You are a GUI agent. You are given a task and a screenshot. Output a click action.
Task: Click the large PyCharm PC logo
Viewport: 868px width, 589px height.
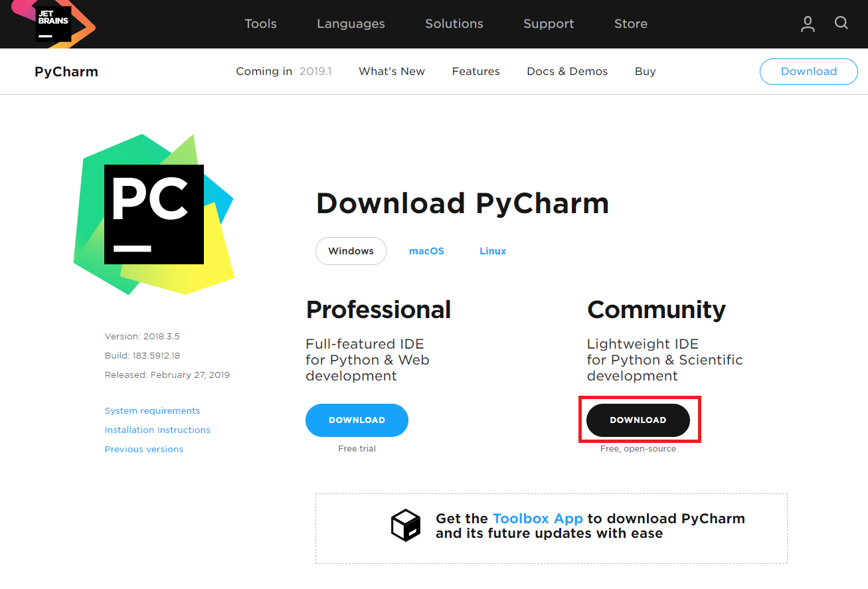tap(154, 214)
